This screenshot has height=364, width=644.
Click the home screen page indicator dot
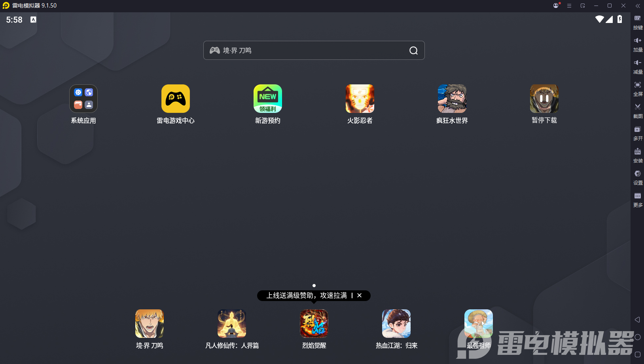point(314,286)
